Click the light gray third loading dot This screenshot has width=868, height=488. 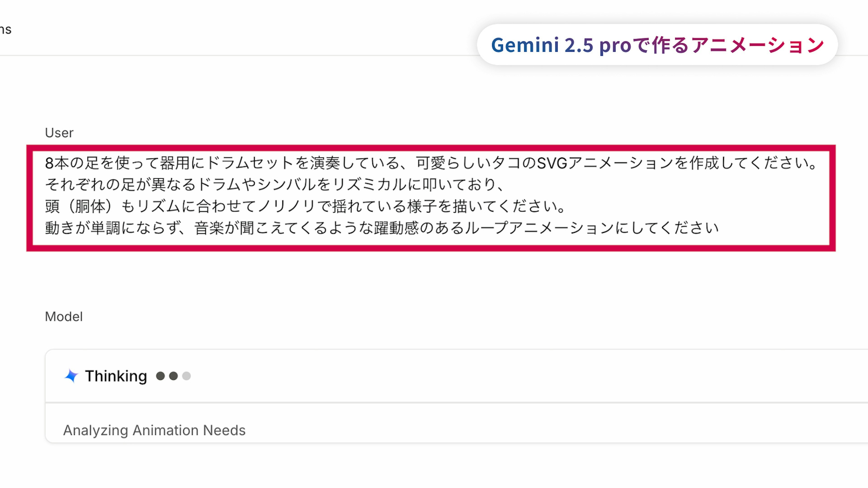[186, 376]
